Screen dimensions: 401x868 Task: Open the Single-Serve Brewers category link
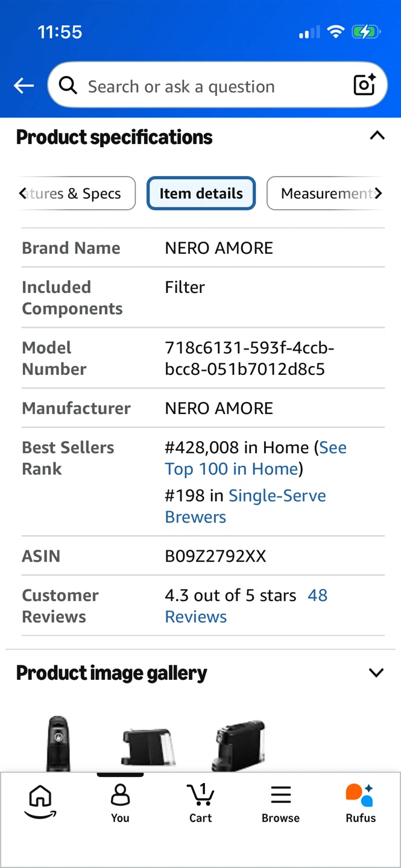tap(245, 506)
